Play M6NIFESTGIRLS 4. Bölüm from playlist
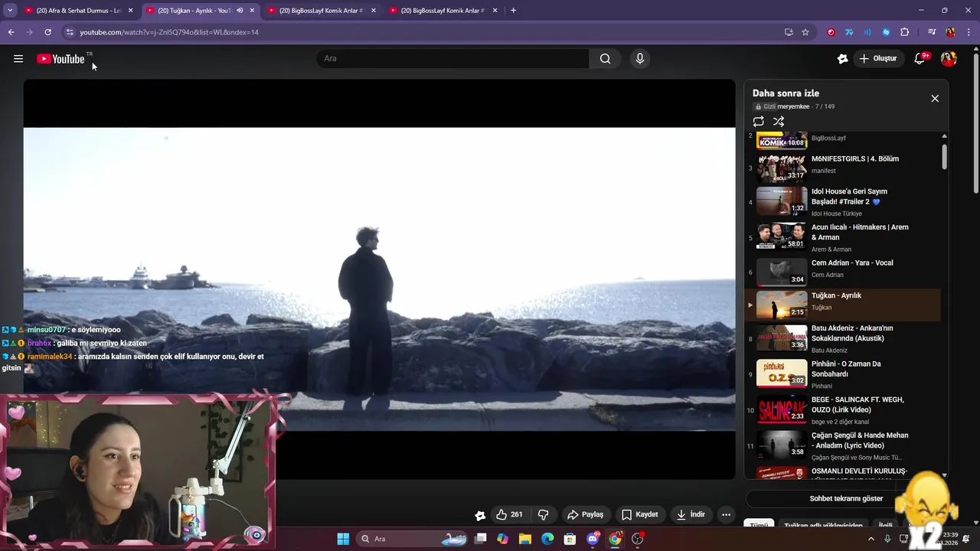The width and height of the screenshot is (980, 551). click(842, 167)
